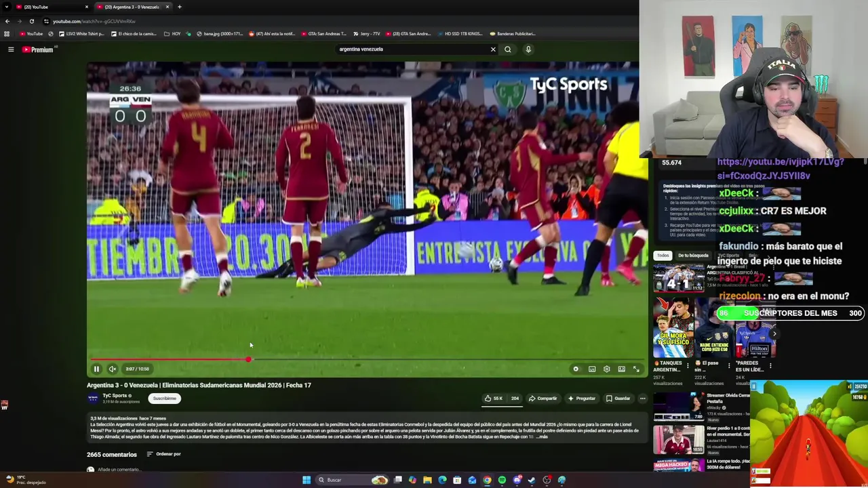The height and width of the screenshot is (488, 868).
Task: Open the 'HOY' bookmarks folder
Action: click(172, 34)
